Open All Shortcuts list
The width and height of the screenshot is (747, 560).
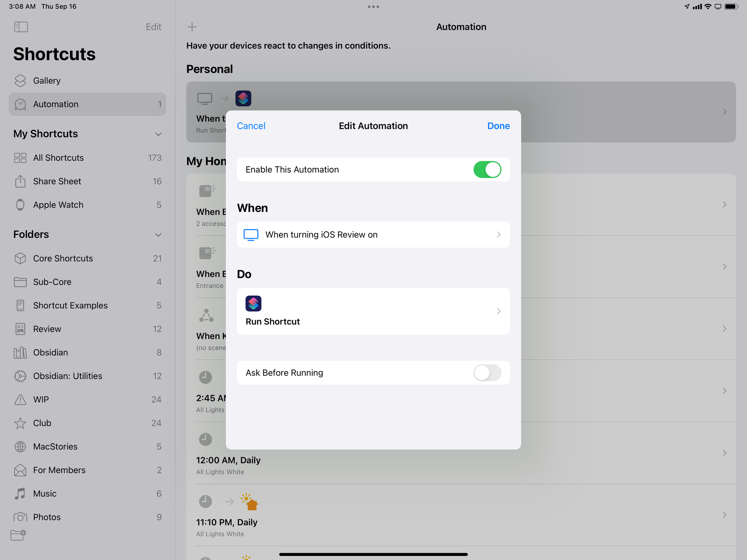click(x=88, y=158)
